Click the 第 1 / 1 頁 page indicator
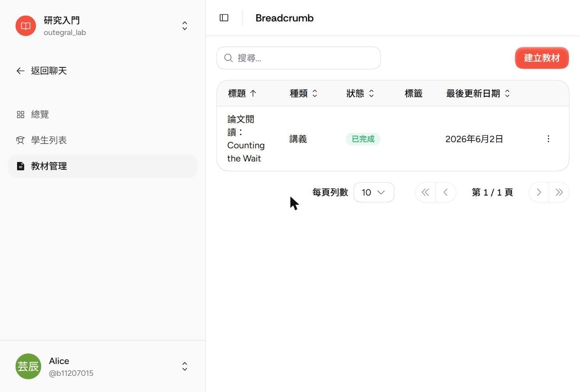The image size is (580, 392). click(492, 192)
